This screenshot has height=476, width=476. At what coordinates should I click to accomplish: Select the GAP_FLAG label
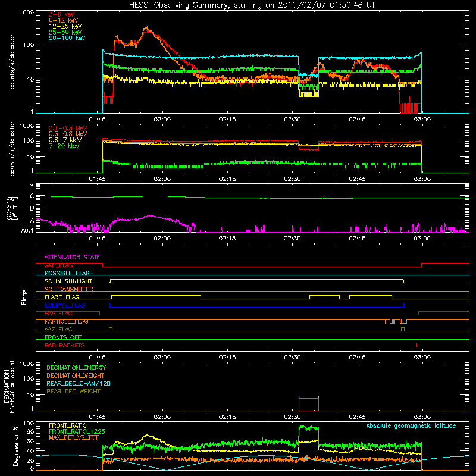(x=58, y=265)
